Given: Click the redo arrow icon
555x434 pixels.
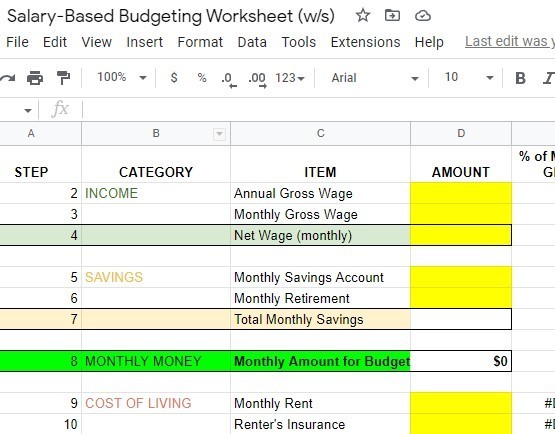Looking at the screenshot, I should (7, 78).
